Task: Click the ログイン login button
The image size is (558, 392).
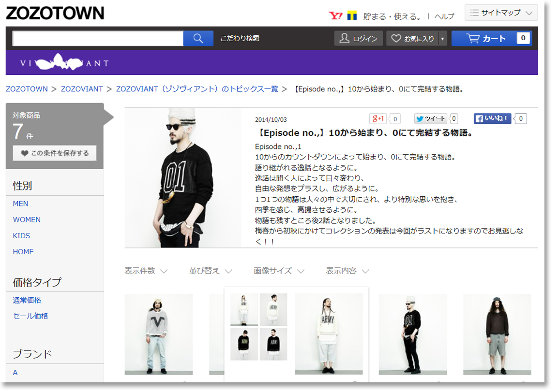Action: click(358, 38)
